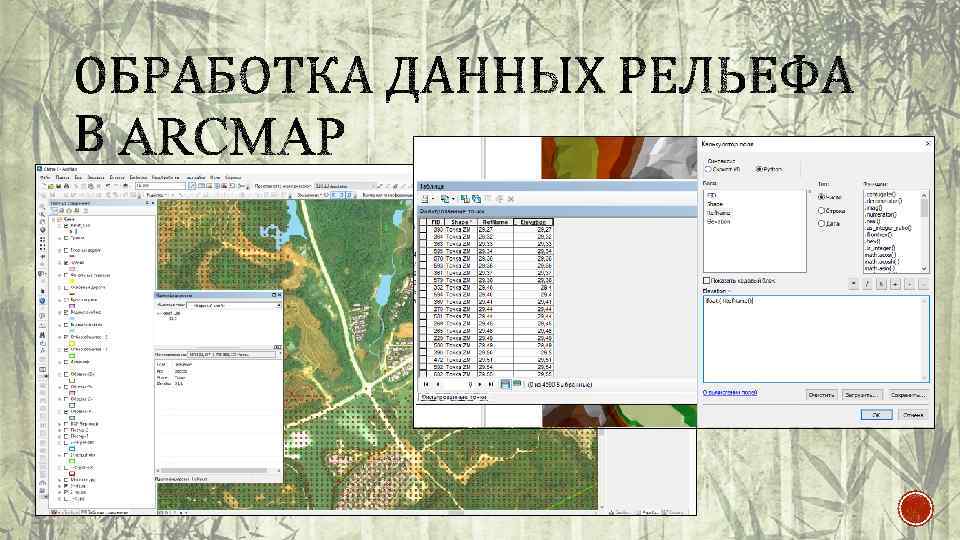Click Save icon in ArcMap toolbar
Screen dimensions: 960x540
[59, 186]
